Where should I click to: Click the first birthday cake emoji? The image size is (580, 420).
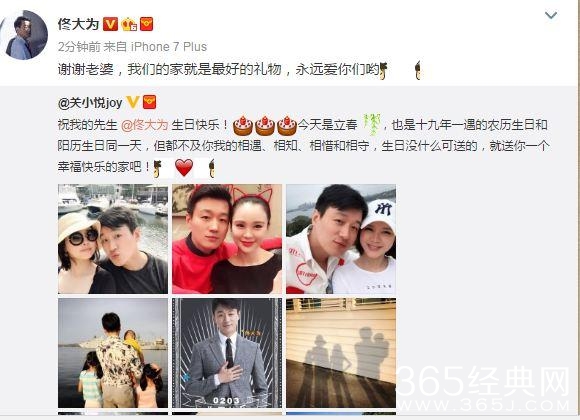click(x=243, y=126)
